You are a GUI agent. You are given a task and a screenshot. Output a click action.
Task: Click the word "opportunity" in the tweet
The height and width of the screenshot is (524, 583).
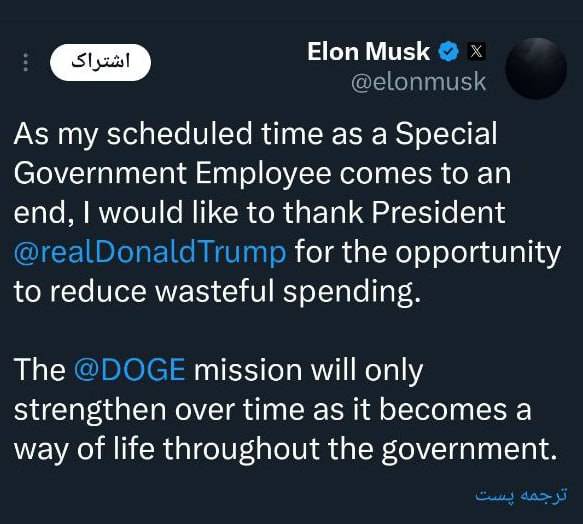tap(478, 254)
